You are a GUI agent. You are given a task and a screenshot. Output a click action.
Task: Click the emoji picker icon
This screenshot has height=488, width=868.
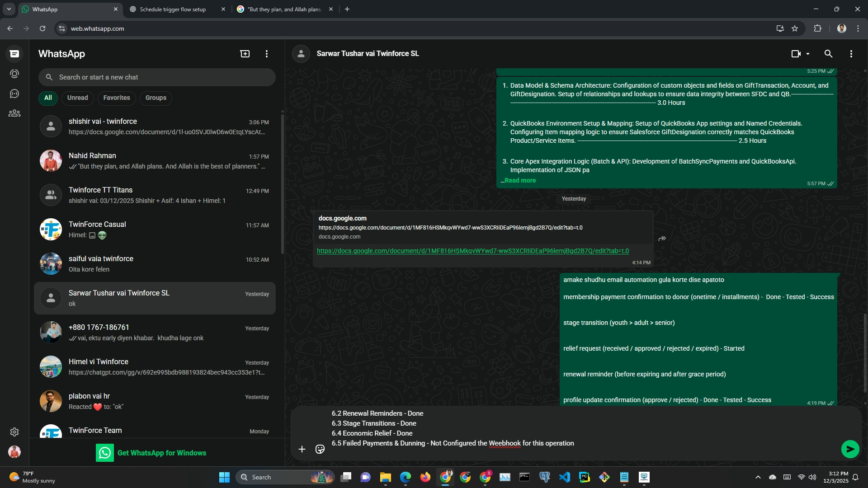(x=320, y=449)
